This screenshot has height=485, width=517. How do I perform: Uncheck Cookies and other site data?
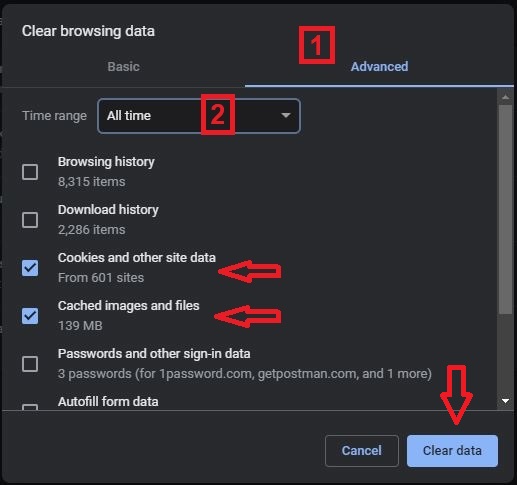(30, 268)
